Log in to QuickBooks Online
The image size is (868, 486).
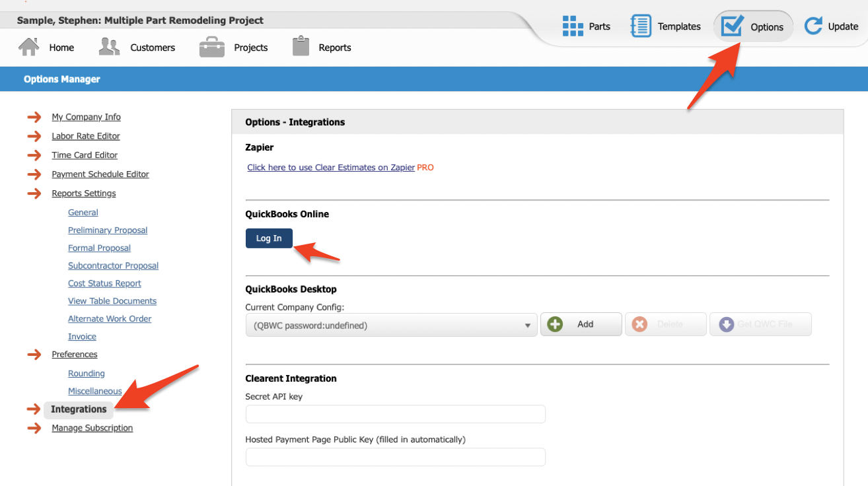tap(269, 238)
